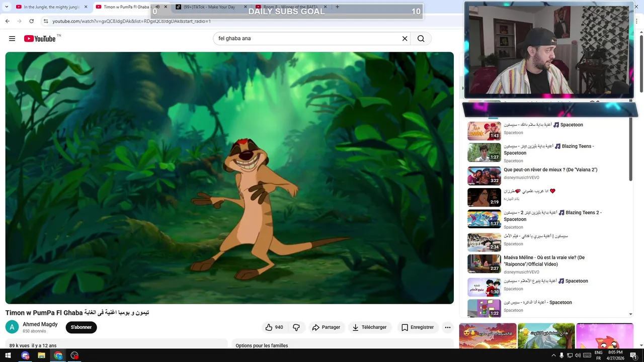Subscribe with the S'abonner button

coord(81,327)
